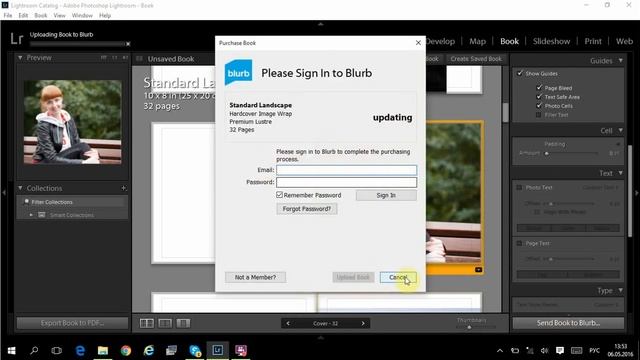This screenshot has width=640, height=360.
Task: Click Not a Member button
Action: pos(255,277)
